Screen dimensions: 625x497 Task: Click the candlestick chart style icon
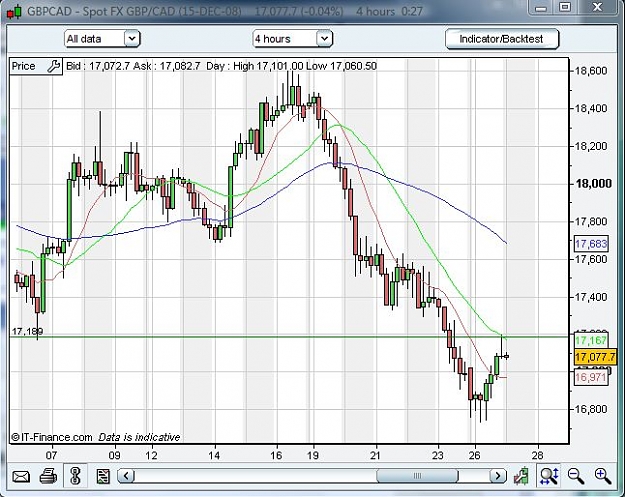(522, 476)
